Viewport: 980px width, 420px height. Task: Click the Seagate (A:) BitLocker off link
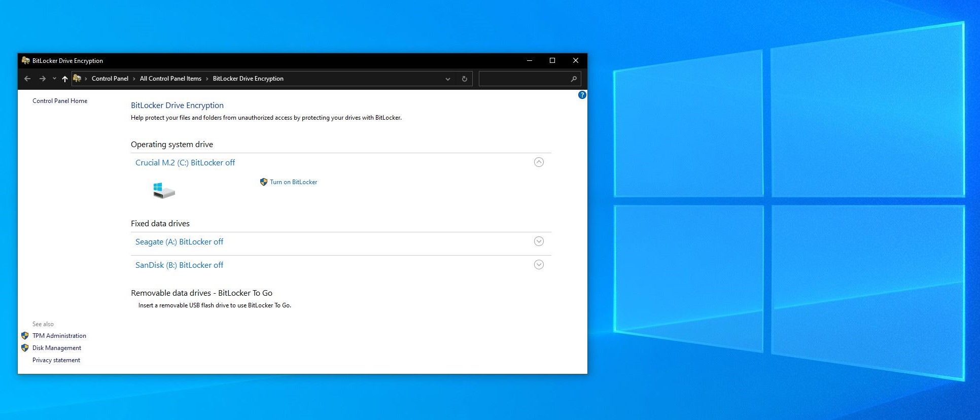[179, 242]
